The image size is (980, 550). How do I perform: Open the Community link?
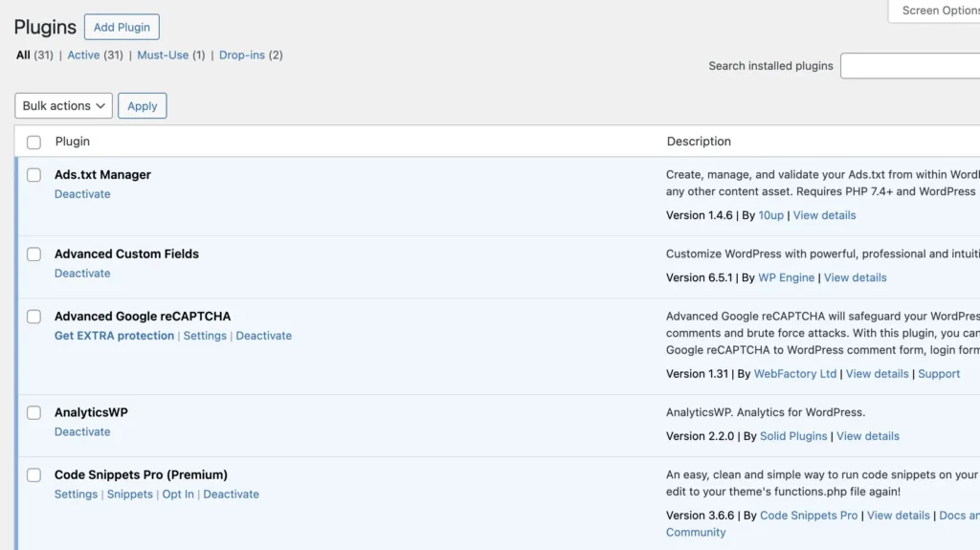pos(696,533)
